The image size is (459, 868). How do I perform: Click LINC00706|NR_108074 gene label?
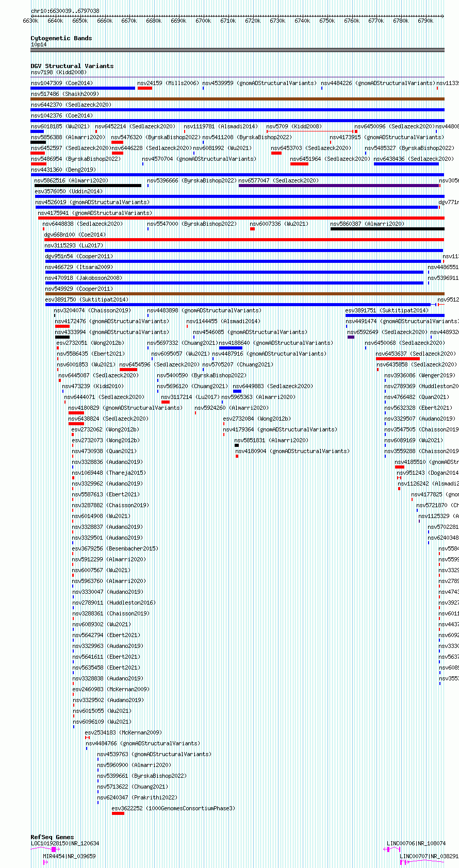[416, 843]
